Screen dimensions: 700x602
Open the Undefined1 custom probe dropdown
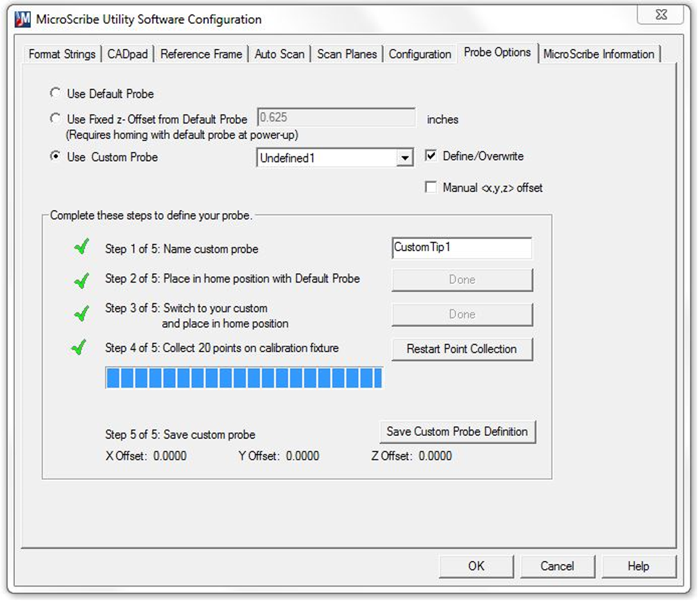point(404,158)
